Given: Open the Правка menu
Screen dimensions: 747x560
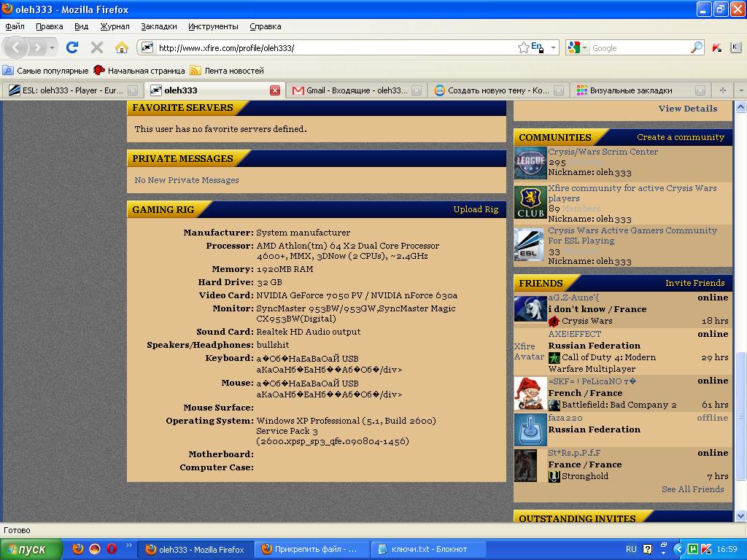Looking at the screenshot, I should (50, 27).
